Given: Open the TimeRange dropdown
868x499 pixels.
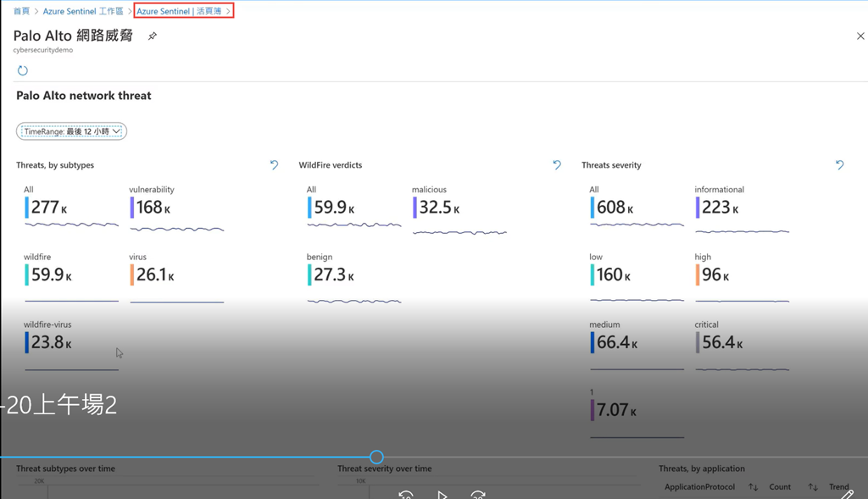Looking at the screenshot, I should [x=71, y=131].
